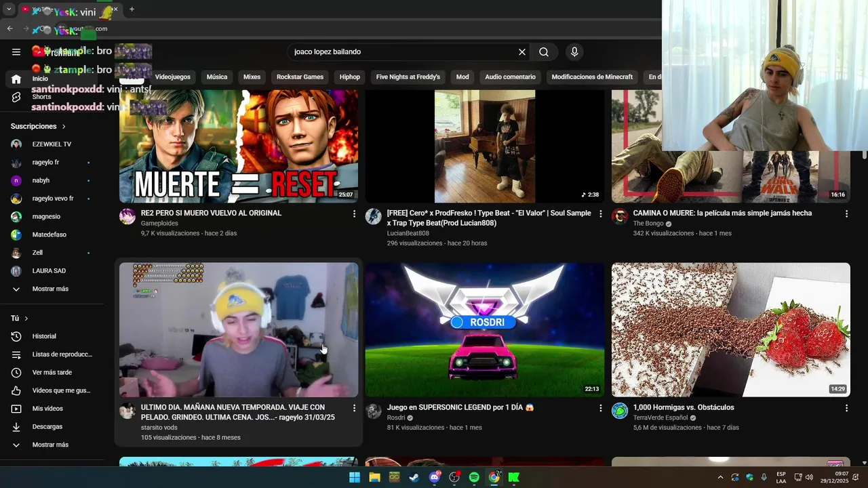This screenshot has width=868, height=488.
Task: Open rageylo vevo fr subscription channel
Action: coord(52,199)
